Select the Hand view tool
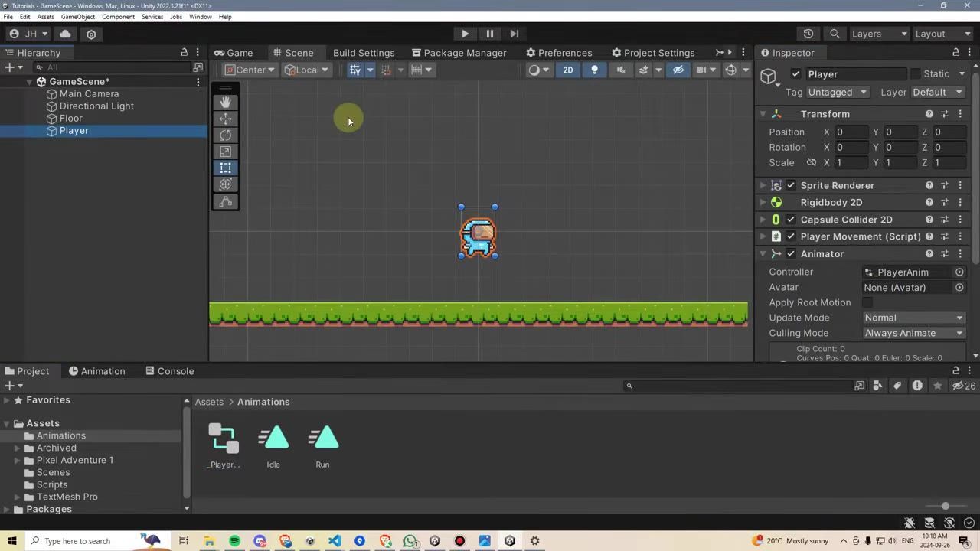980x551 pixels. [225, 102]
